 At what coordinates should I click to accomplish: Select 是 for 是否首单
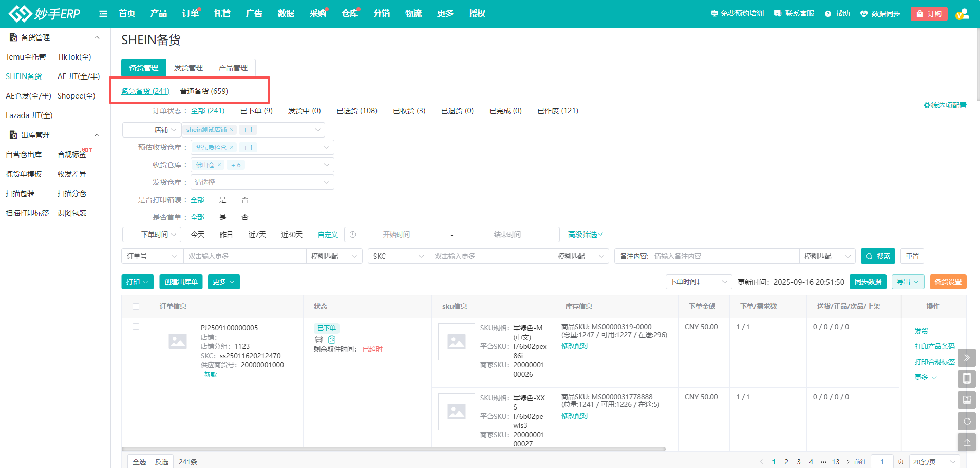223,217
